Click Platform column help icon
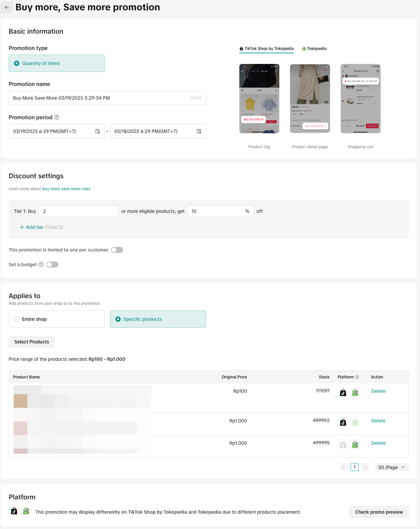Image resolution: width=420 pixels, height=529 pixels. 357,377
